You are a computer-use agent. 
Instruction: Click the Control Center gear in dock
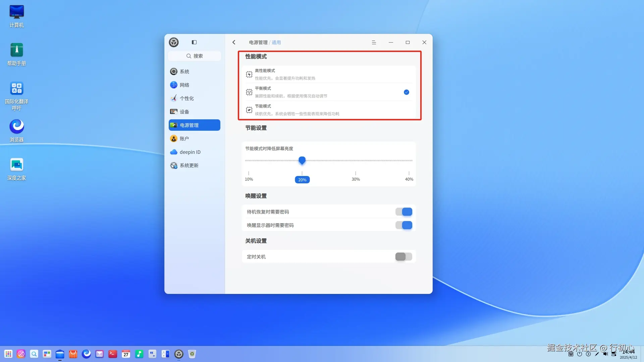(179, 354)
